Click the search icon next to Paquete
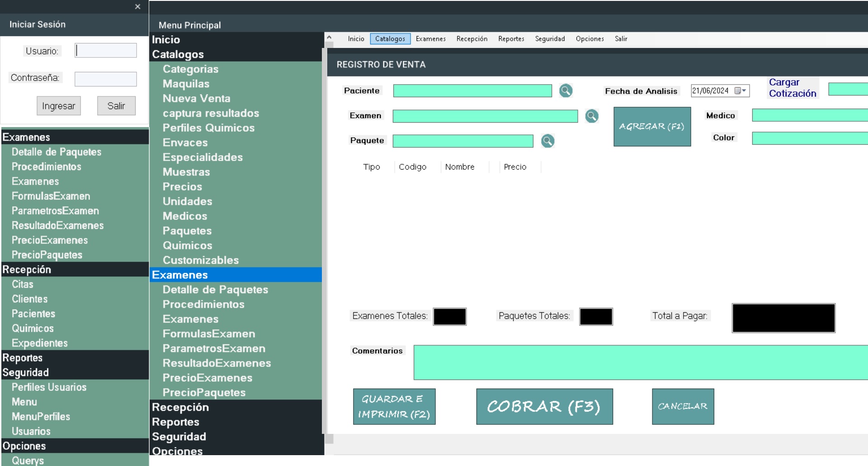Image resolution: width=868 pixels, height=466 pixels. [547, 141]
